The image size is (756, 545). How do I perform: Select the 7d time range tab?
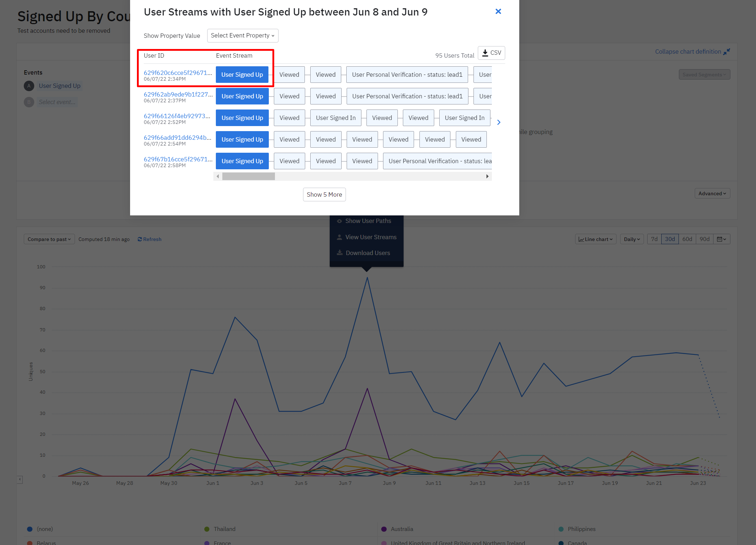coord(654,239)
